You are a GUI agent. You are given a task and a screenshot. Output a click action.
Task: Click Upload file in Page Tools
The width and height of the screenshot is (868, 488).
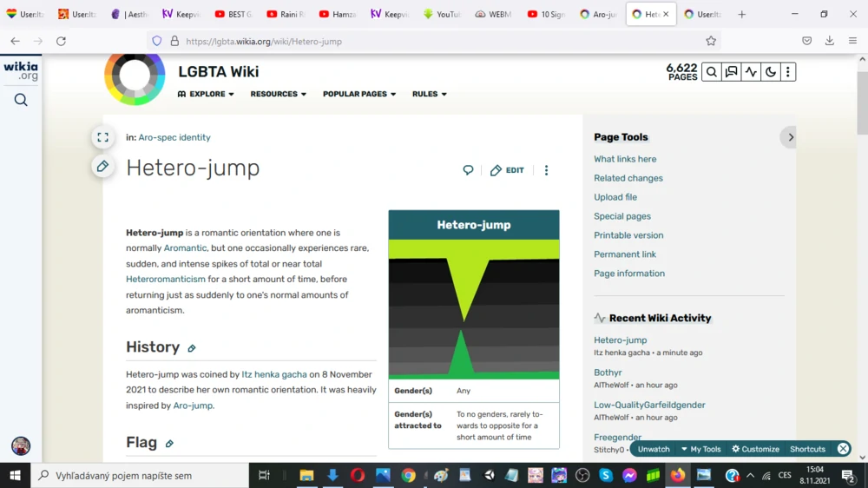(615, 197)
